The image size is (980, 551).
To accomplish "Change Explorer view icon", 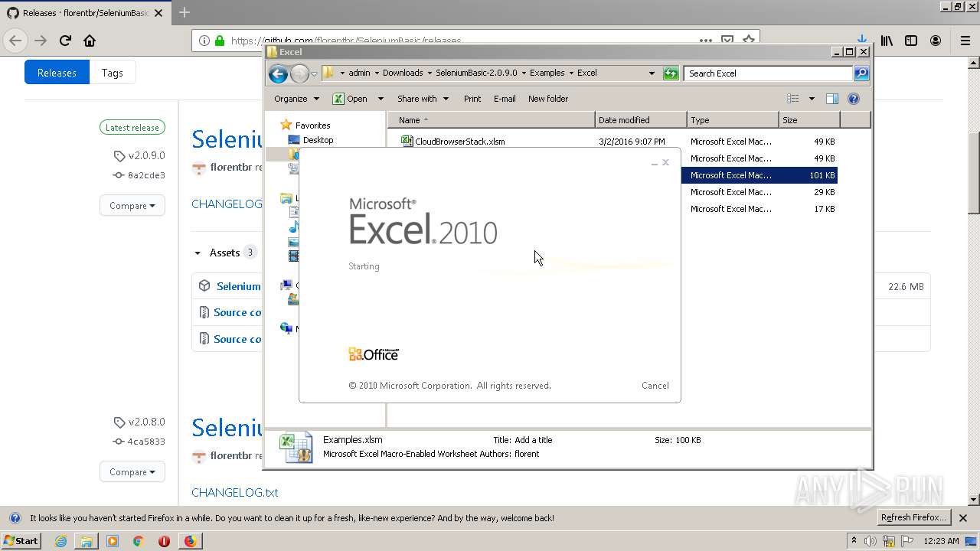I will 793,99.
